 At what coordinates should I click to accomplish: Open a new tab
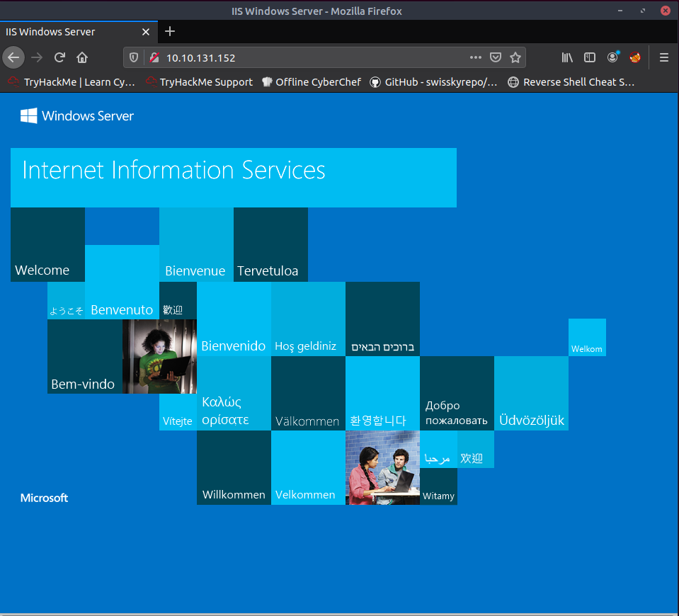point(170,31)
